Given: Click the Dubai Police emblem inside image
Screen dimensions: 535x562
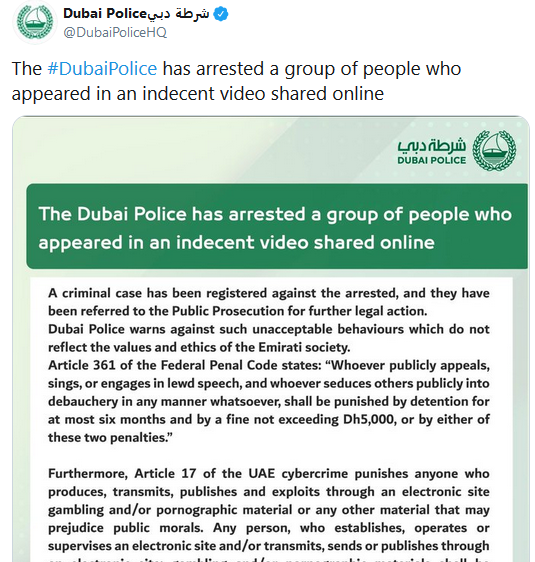Looking at the screenshot, I should coord(495,151).
